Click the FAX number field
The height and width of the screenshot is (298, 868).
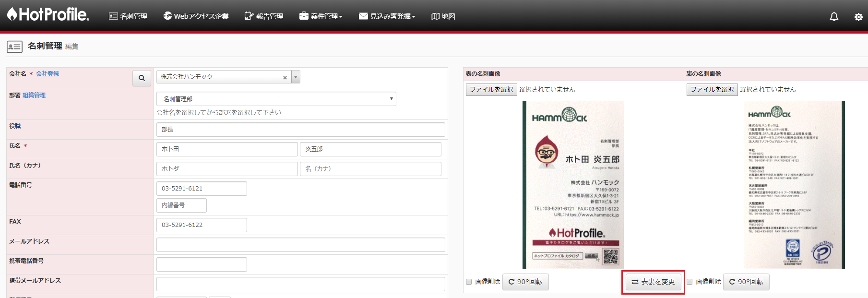[202, 225]
